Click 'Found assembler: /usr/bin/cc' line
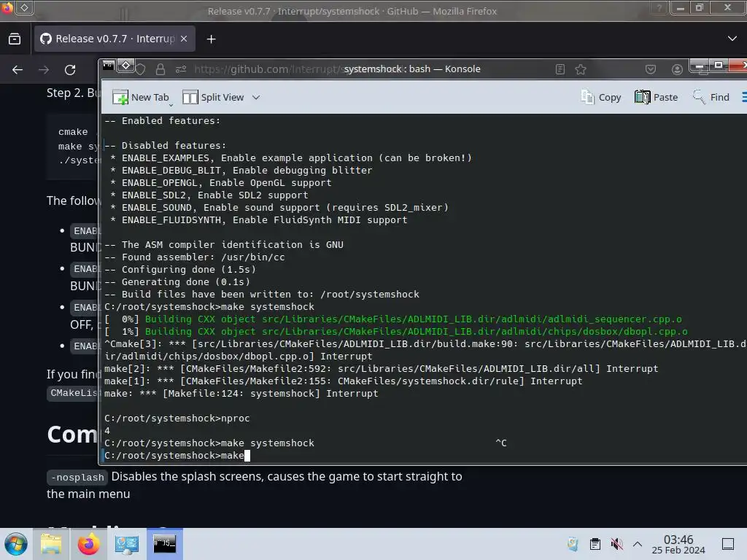The image size is (747, 560). (194, 257)
